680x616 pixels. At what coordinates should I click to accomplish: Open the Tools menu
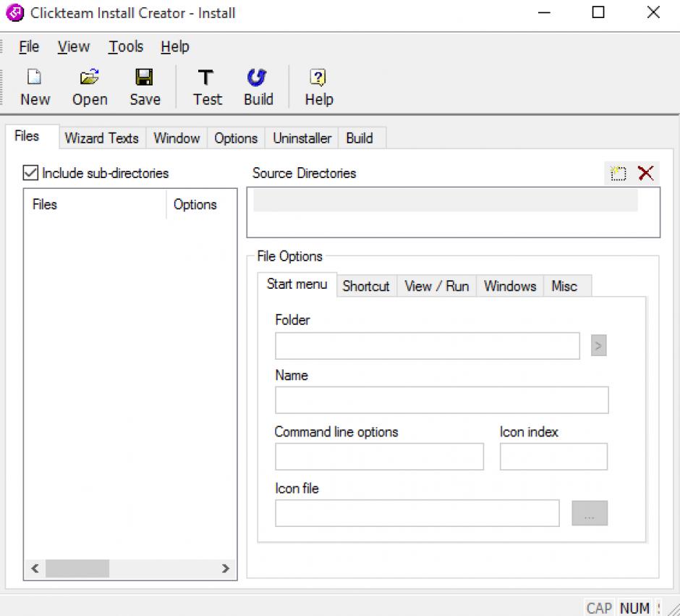tap(126, 46)
